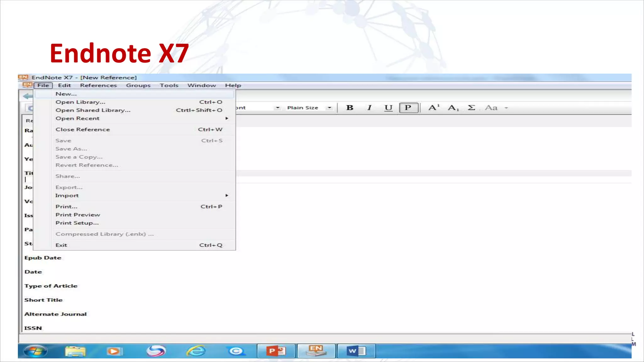
Task: Open the Help menu
Action: click(233, 85)
